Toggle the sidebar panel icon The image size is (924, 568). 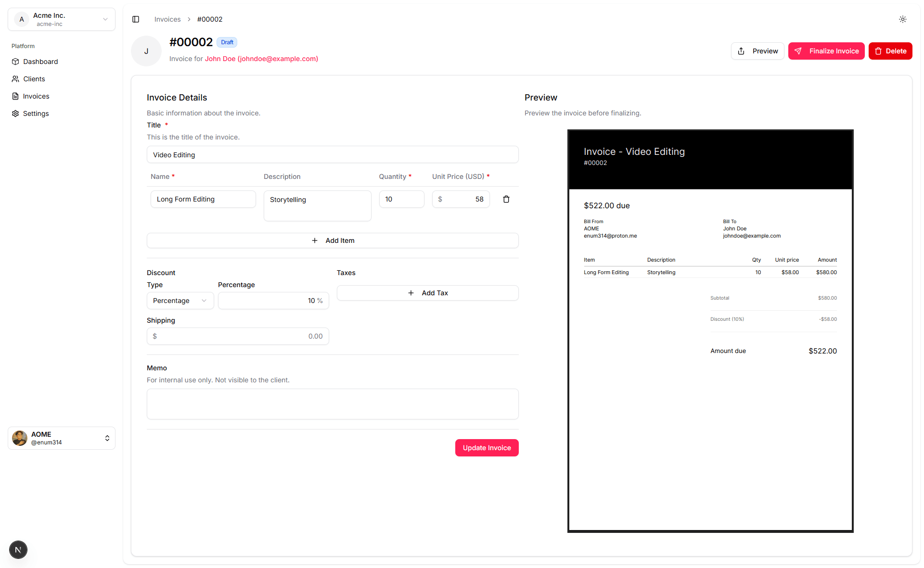(x=136, y=19)
